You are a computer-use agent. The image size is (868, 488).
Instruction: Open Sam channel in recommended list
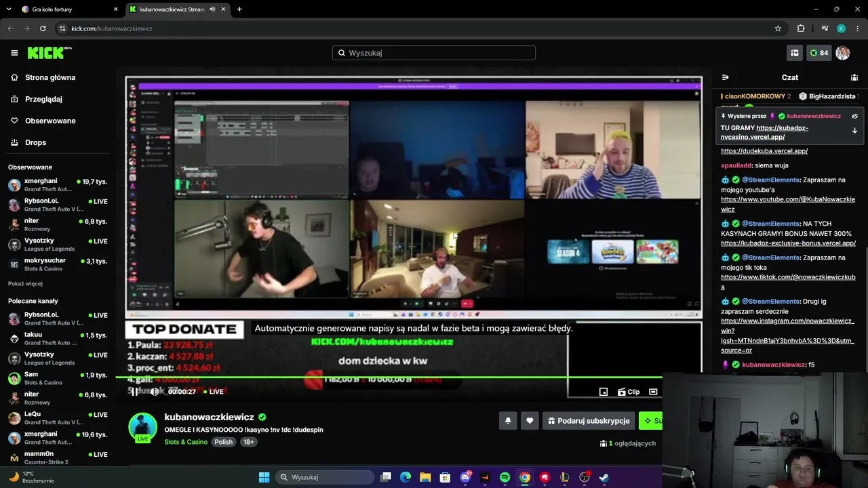point(58,378)
